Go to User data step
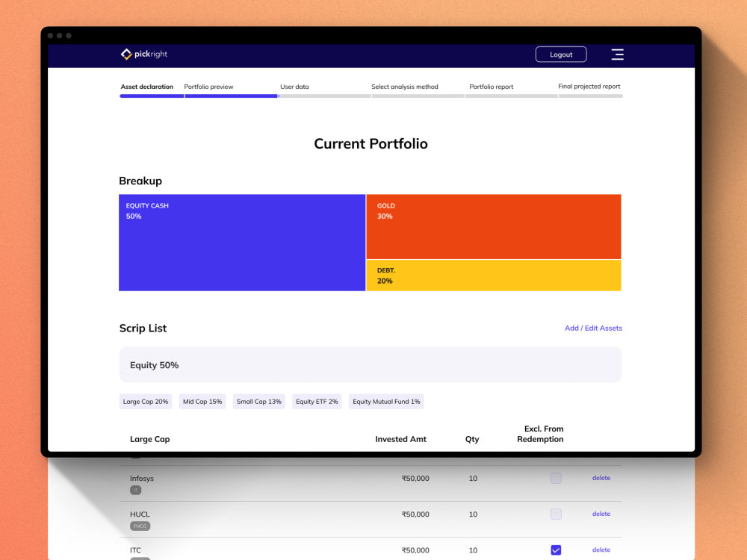747x560 pixels. tap(294, 87)
